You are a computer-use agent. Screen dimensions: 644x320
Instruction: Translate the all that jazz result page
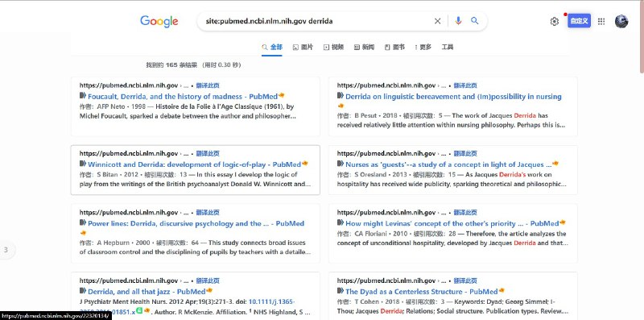208,281
